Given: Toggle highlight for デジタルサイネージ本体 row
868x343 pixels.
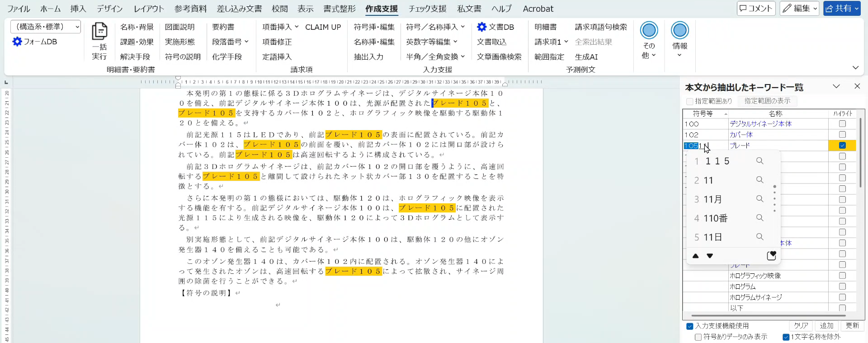Looking at the screenshot, I should click(x=842, y=123).
